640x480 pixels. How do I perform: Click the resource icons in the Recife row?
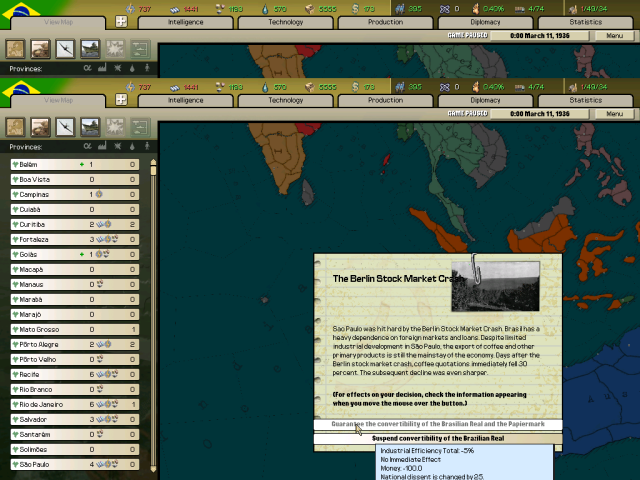(x=107, y=374)
